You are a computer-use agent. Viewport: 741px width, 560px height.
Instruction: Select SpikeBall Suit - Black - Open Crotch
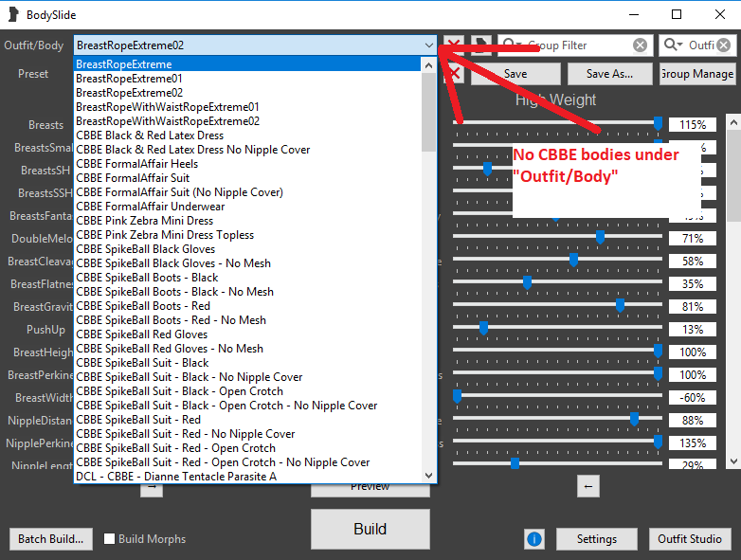tap(247, 390)
